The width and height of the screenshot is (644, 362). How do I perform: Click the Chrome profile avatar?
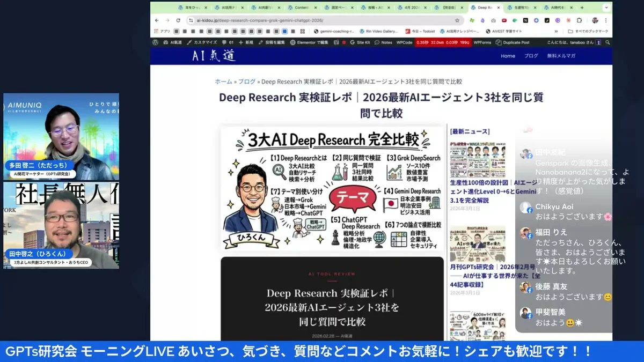pos(595,20)
